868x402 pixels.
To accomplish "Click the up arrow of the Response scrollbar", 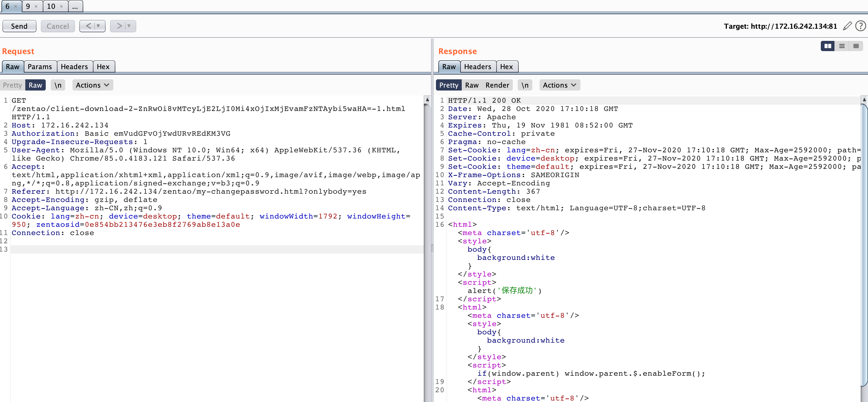I will tap(864, 100).
